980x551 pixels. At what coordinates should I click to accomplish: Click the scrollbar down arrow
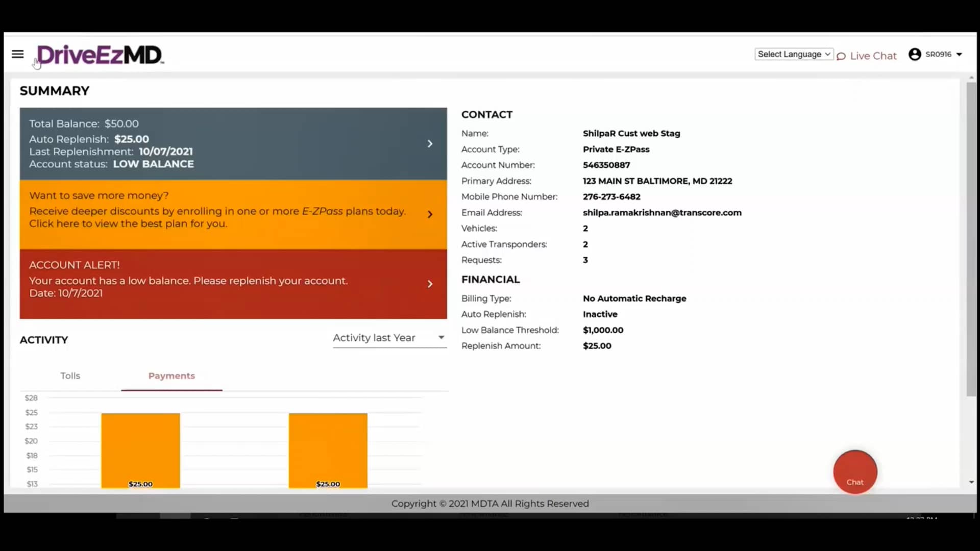pyautogui.click(x=971, y=482)
